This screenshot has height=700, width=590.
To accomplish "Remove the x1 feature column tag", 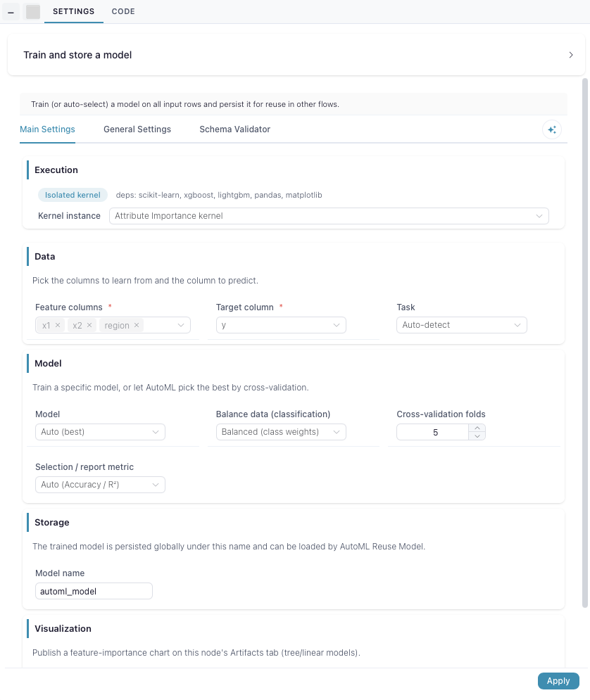I will click(x=58, y=325).
